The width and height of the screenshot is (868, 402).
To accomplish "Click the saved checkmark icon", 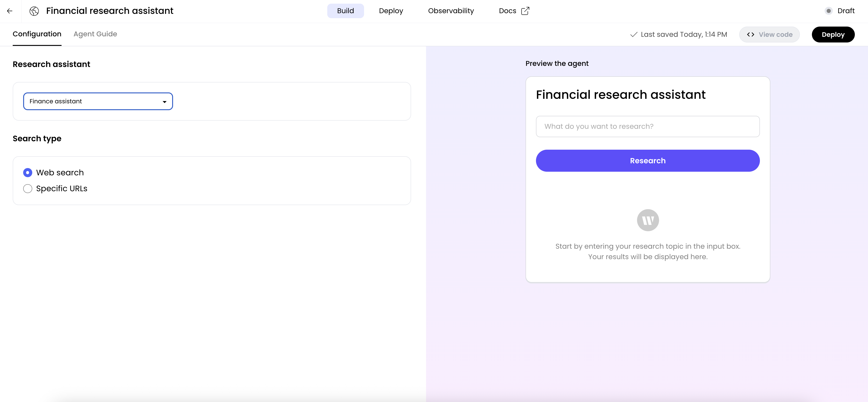I will [633, 34].
